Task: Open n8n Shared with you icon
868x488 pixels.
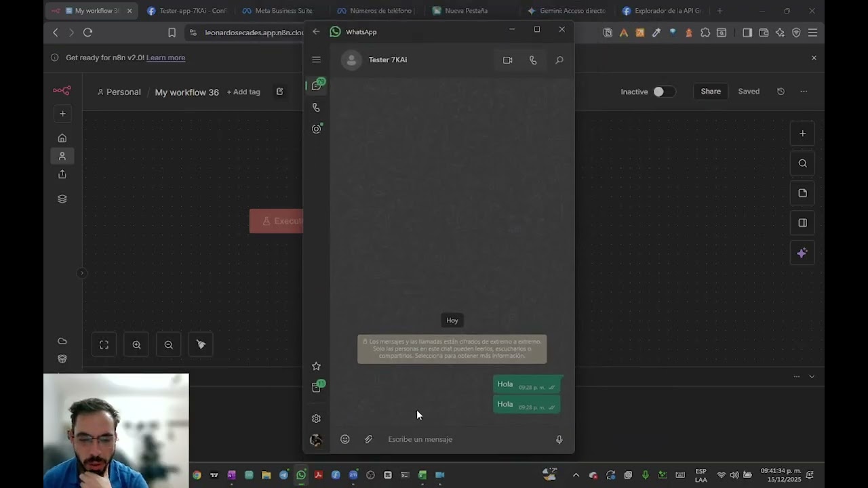Action: (62, 174)
